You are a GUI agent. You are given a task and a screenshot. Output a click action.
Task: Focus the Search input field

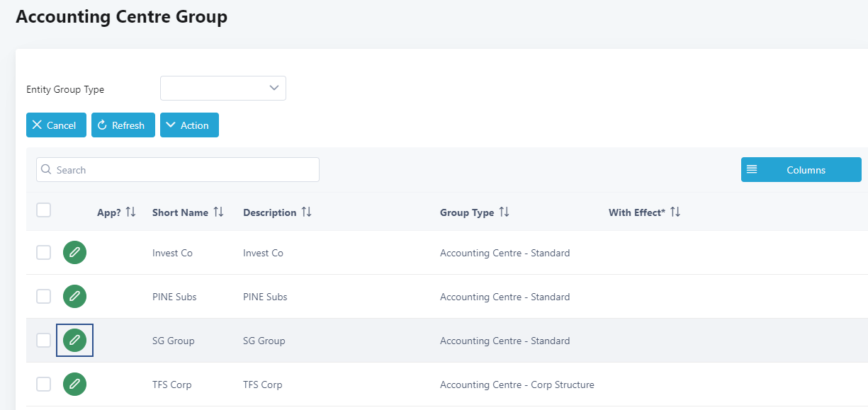click(184, 170)
